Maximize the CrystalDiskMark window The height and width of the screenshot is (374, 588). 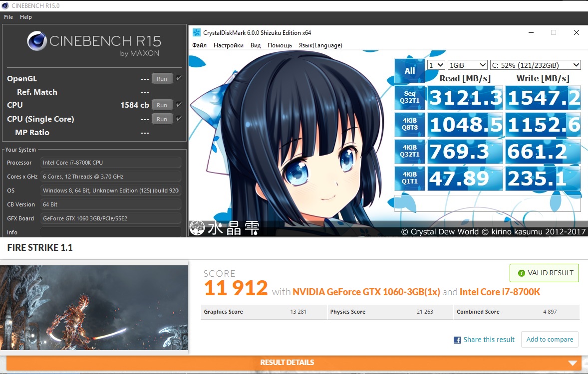click(554, 32)
